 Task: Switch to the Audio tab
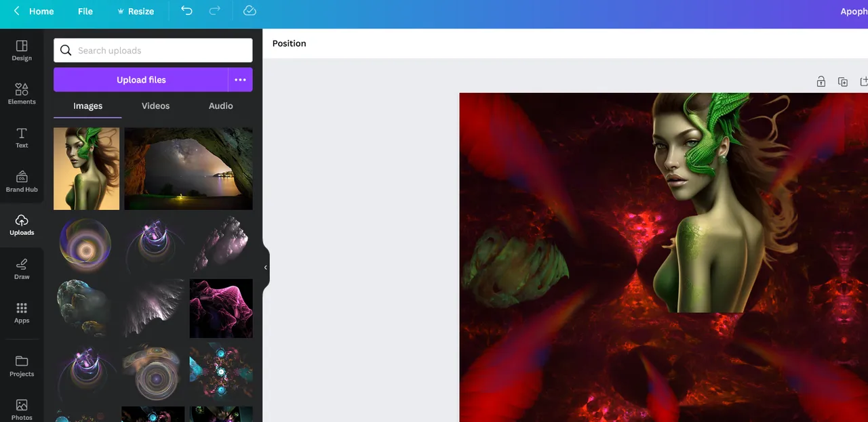(x=220, y=106)
